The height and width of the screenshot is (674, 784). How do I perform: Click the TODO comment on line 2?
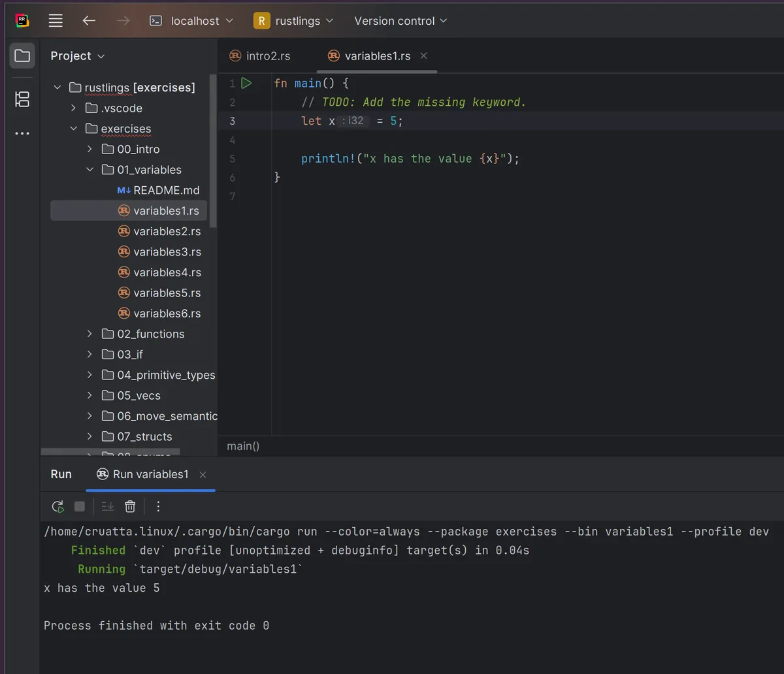tap(414, 102)
